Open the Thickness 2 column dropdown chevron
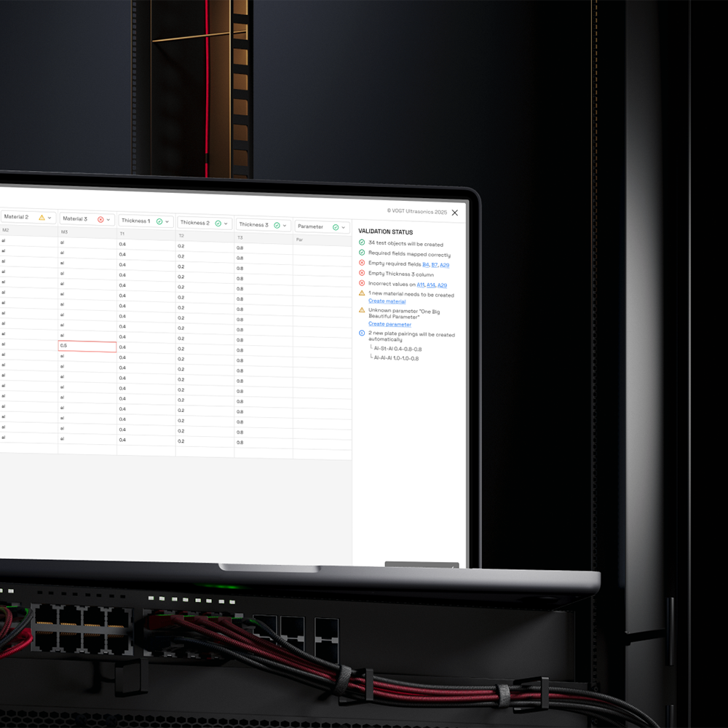 point(226,223)
